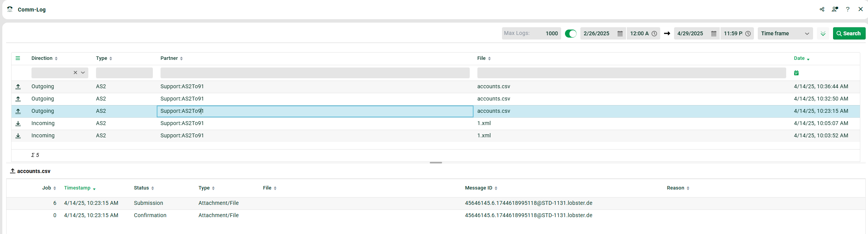The width and height of the screenshot is (868, 234).
Task: Click the share icon in title bar
Action: point(822,9)
